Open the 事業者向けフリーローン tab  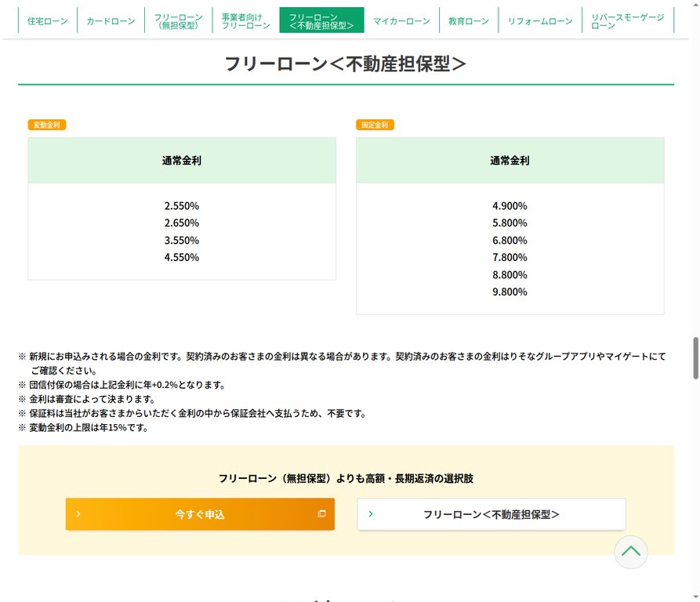coord(245,21)
